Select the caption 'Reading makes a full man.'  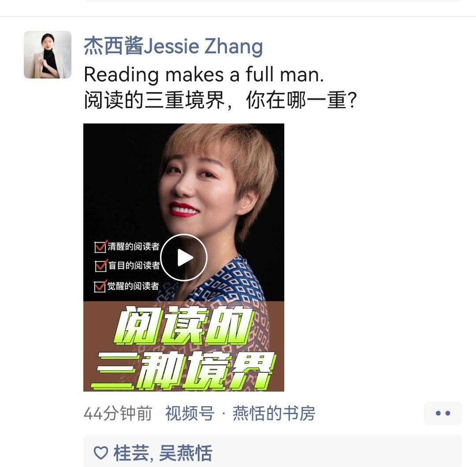204,74
